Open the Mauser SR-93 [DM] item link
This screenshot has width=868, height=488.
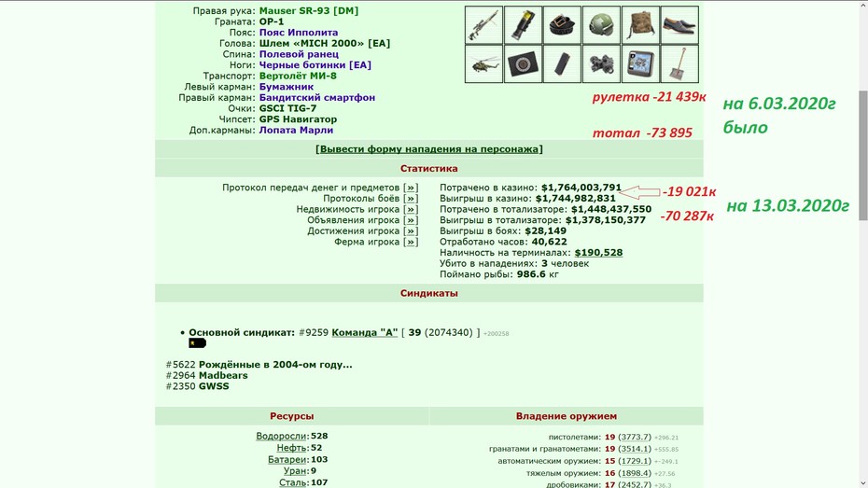pyautogui.click(x=308, y=10)
